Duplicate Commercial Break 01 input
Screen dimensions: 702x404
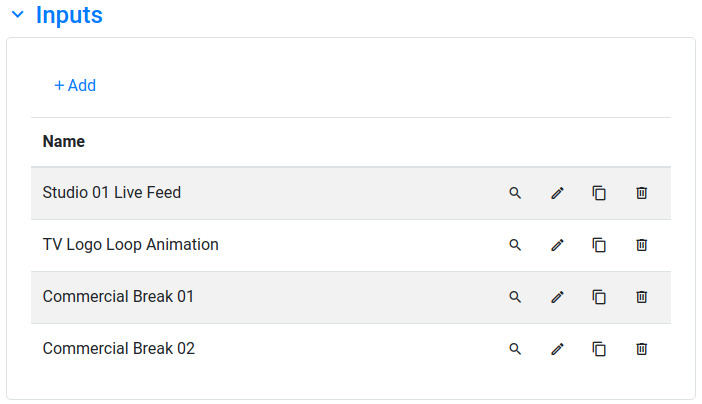(x=599, y=297)
